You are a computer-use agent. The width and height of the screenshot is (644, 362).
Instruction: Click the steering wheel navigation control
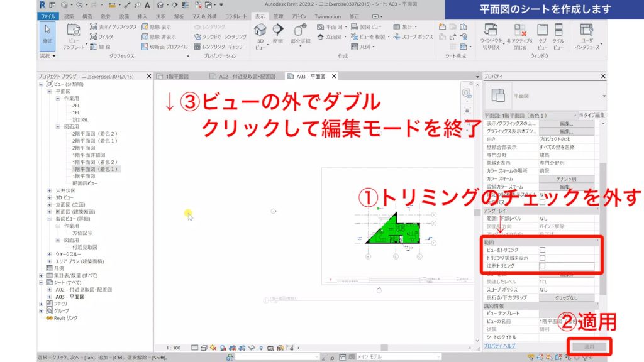point(467,110)
